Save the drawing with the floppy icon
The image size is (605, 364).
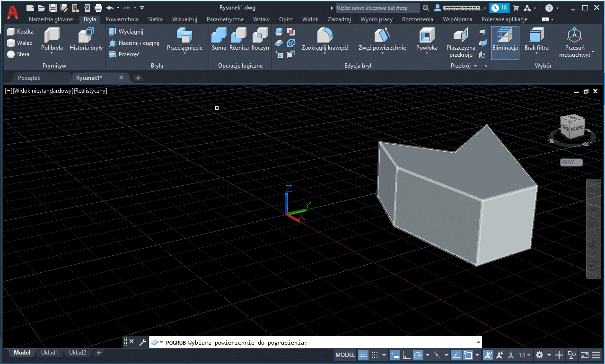pos(53,8)
